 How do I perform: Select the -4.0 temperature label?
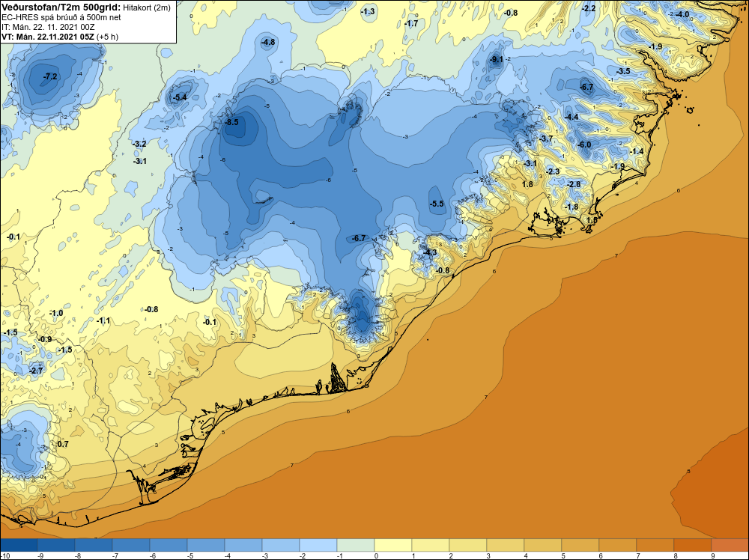682,14
